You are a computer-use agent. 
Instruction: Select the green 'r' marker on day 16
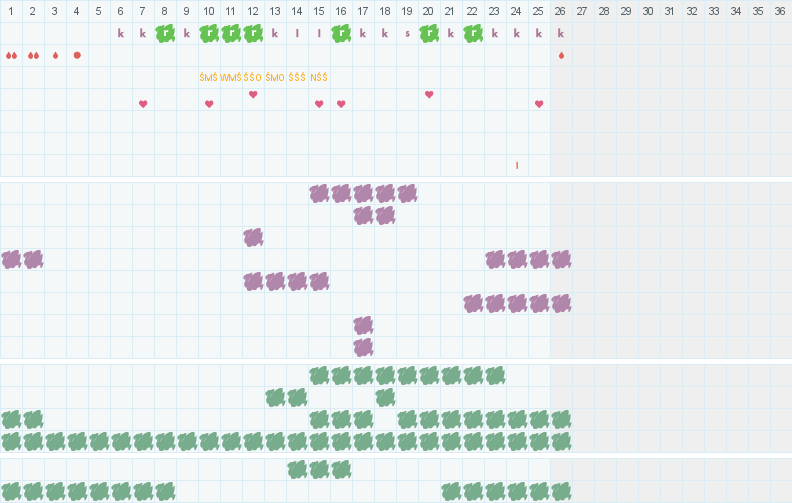(341, 33)
